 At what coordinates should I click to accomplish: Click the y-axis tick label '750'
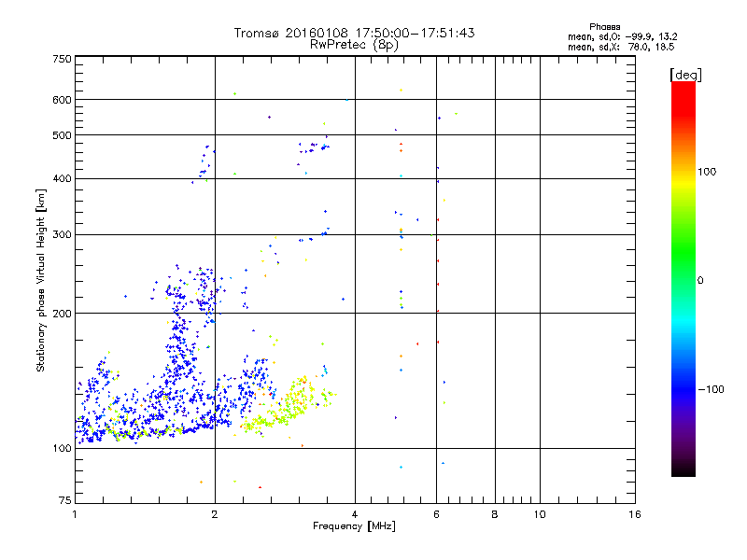click(62, 59)
